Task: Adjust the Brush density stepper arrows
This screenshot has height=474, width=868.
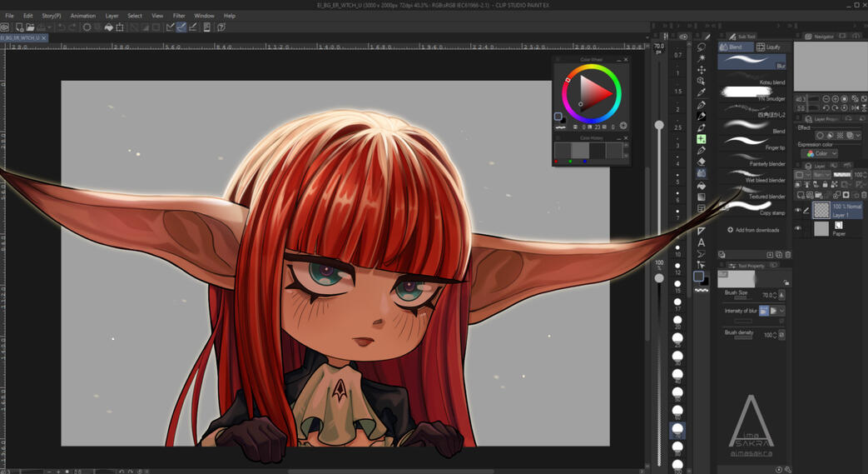Action: [x=775, y=334]
